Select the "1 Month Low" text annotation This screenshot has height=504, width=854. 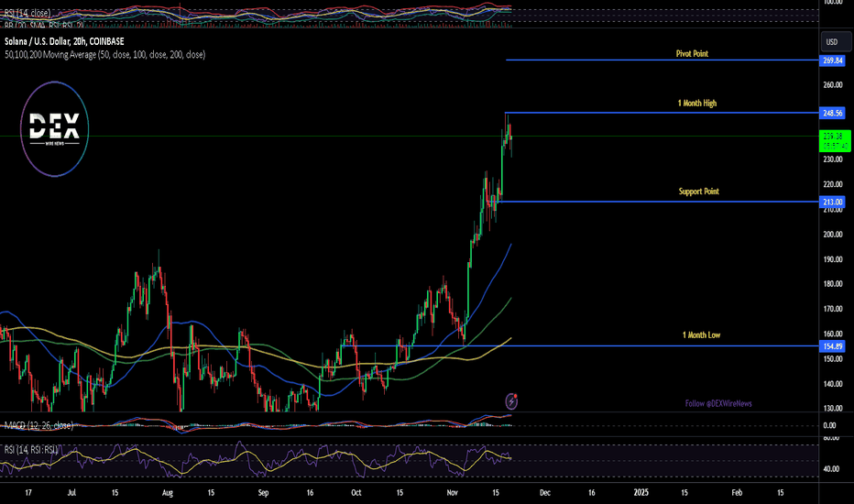tap(702, 335)
